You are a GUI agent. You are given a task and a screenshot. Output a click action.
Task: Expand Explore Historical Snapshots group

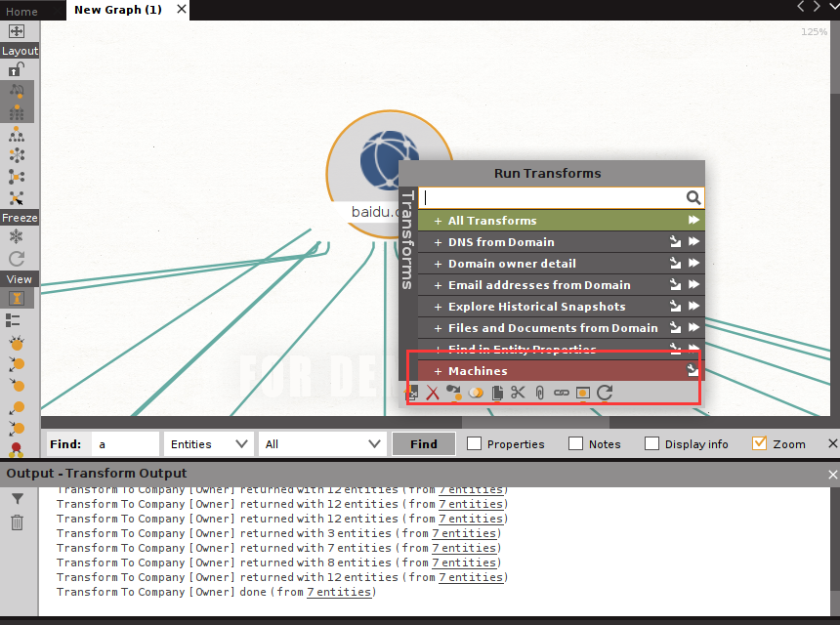pos(438,307)
